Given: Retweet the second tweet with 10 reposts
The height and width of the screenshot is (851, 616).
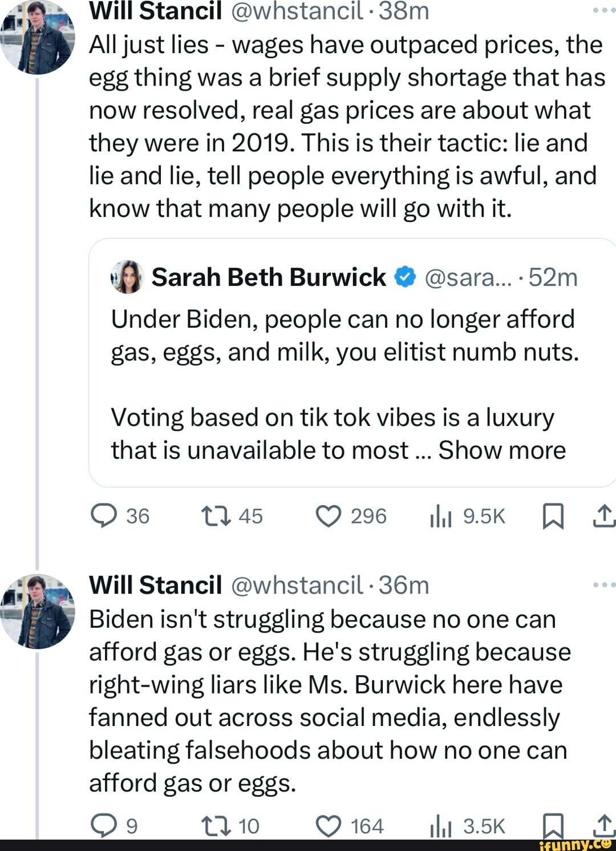Looking at the screenshot, I should (216, 826).
